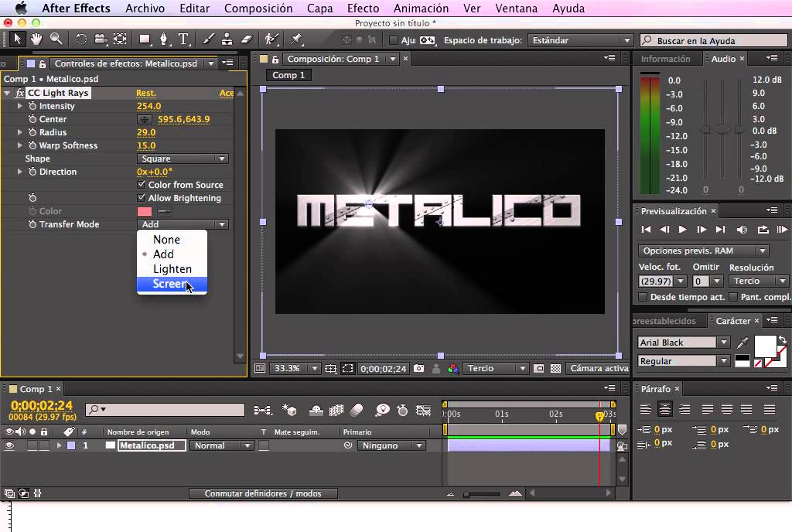
Task: Select the Zoom magnifier tool
Action: [56, 39]
